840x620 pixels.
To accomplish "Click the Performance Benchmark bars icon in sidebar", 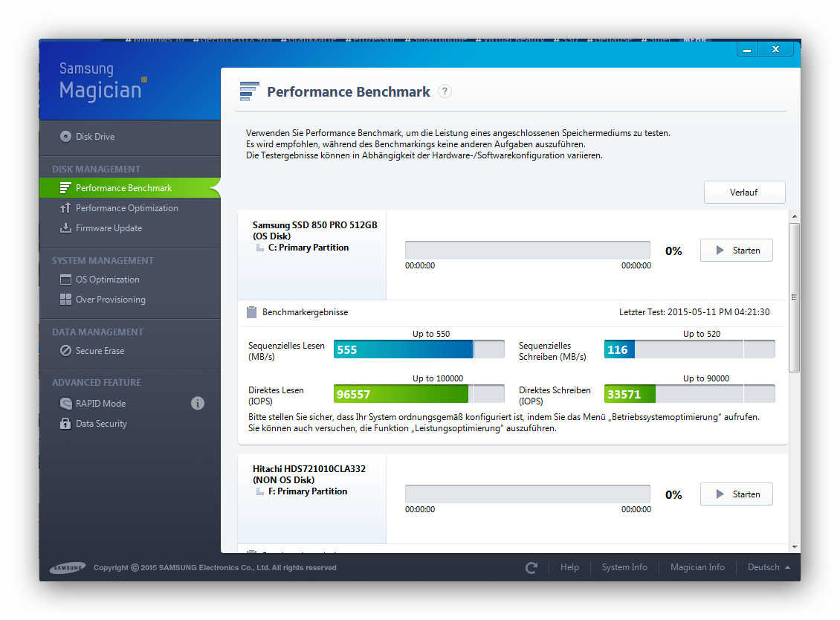I will (x=65, y=188).
